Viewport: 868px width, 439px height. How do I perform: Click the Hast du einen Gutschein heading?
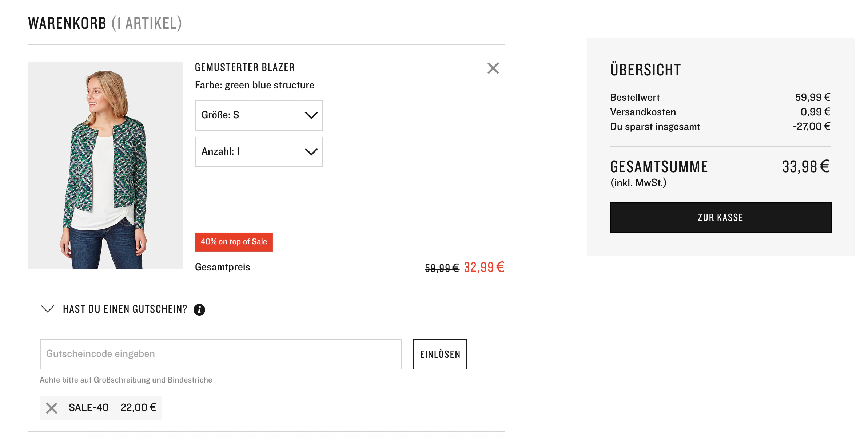(x=125, y=309)
